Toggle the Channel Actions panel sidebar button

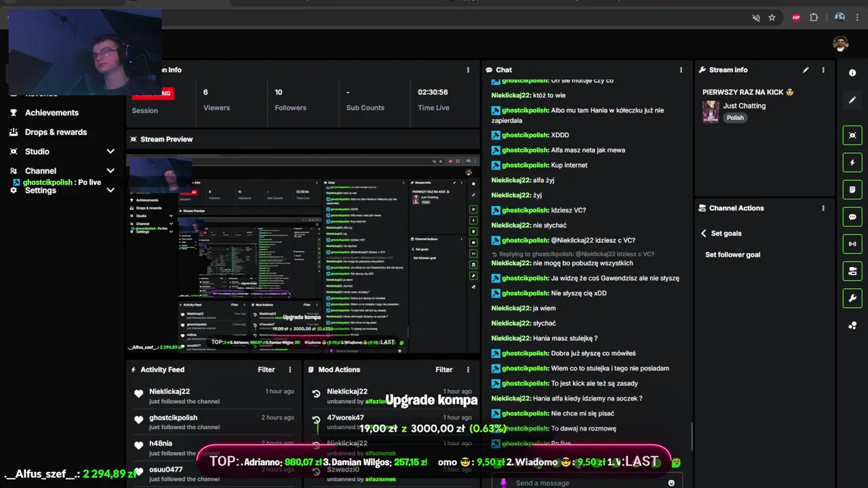coord(852,271)
